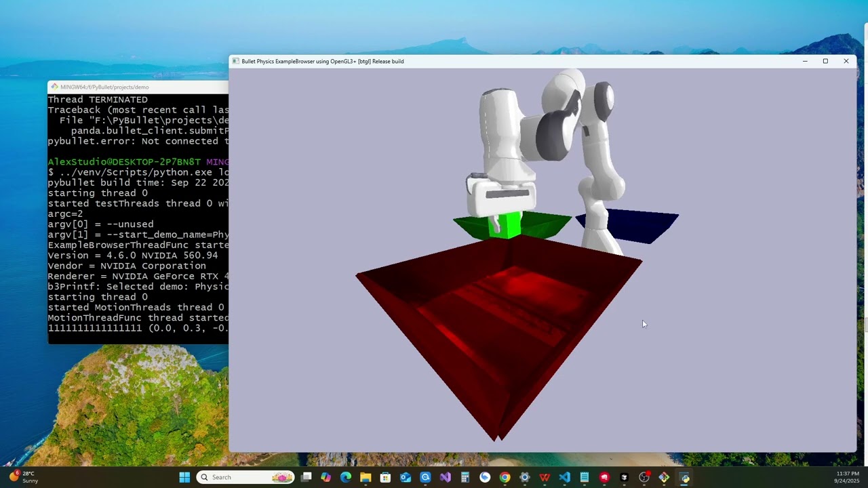Click the 'argc=2' line in terminal
The height and width of the screenshot is (488, 868).
[65, 214]
